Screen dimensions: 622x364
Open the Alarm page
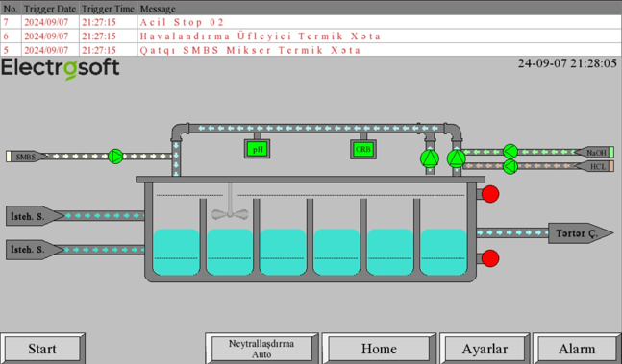pos(577,349)
